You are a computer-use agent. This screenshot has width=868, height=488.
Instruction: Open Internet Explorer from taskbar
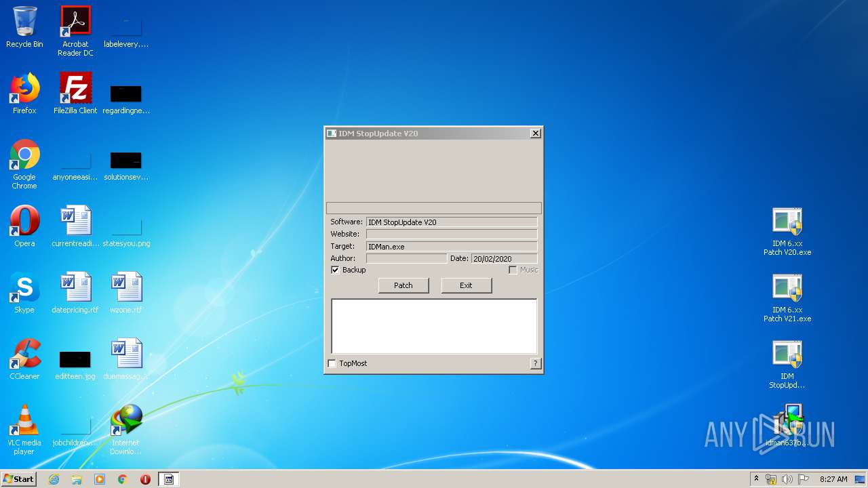click(x=54, y=479)
